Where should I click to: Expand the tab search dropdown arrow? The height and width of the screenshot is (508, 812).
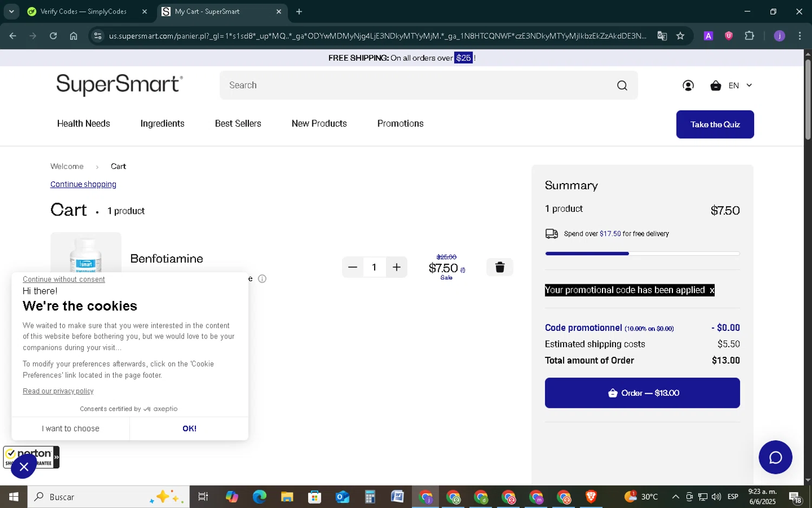click(11, 11)
